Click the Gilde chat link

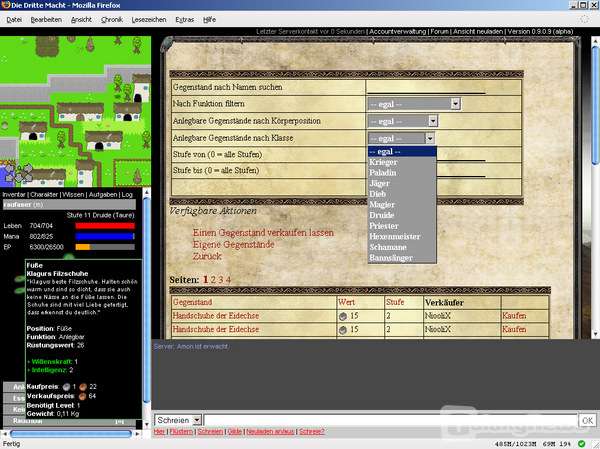235,432
